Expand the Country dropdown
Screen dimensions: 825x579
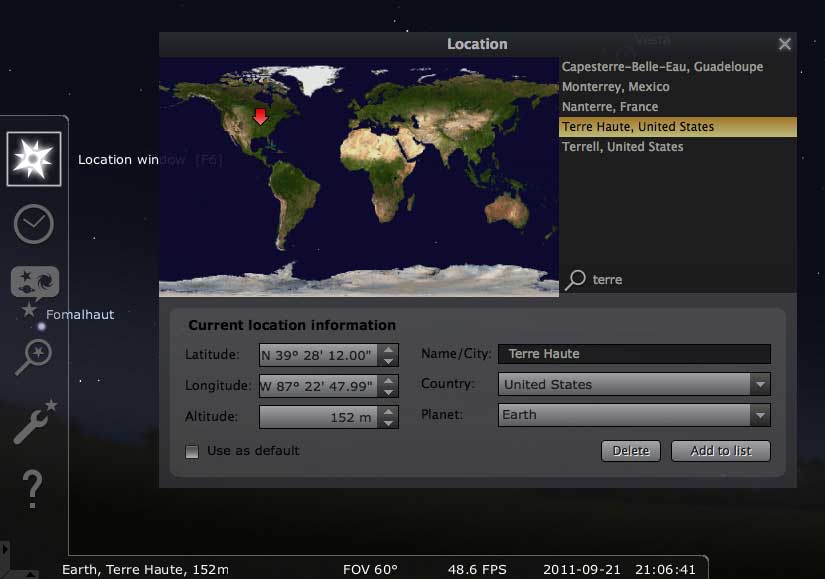[x=760, y=385]
